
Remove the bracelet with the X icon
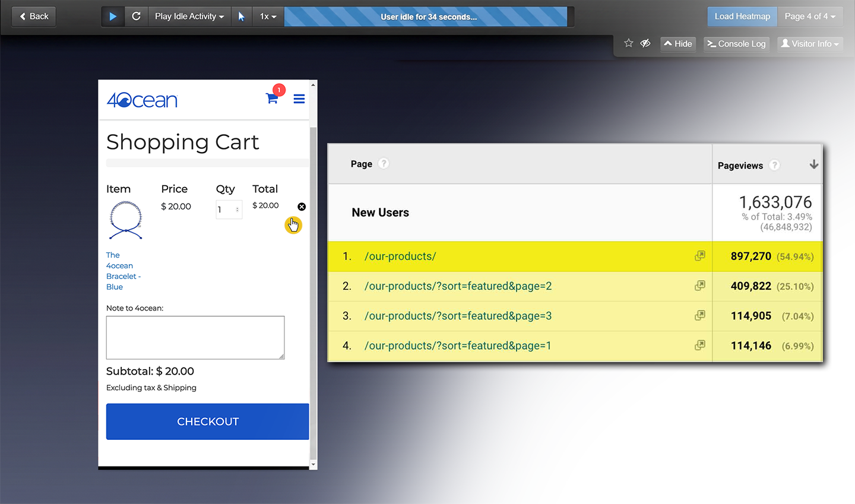click(302, 207)
